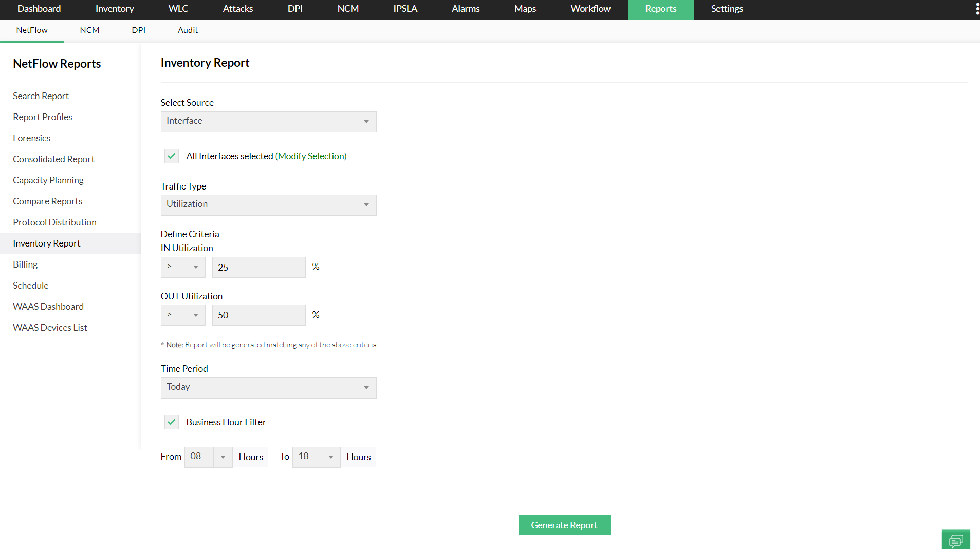
Task: Go to the WAAS Dashboard
Action: (48, 306)
